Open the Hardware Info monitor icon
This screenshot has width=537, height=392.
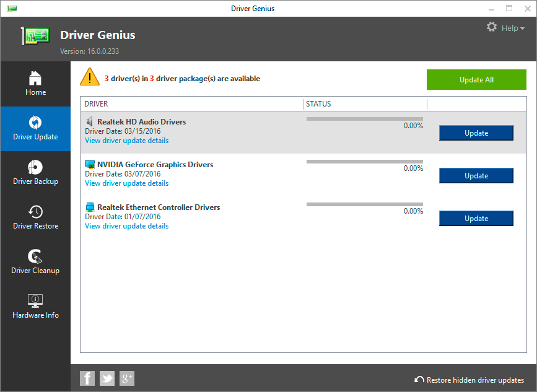pyautogui.click(x=35, y=300)
